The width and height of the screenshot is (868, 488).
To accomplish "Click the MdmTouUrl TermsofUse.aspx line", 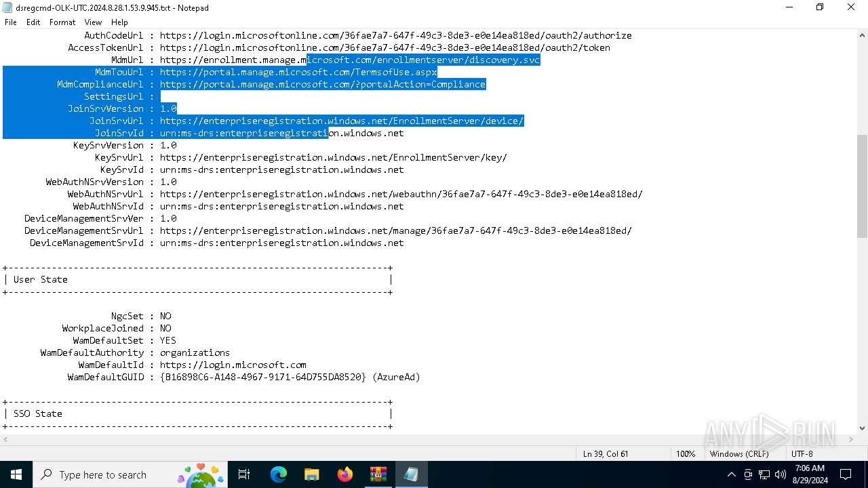I will [x=266, y=72].
